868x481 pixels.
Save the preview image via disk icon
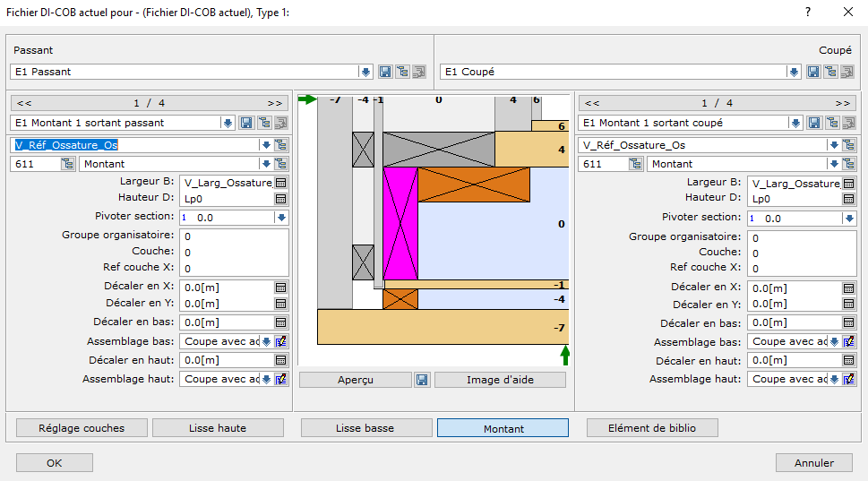point(422,380)
